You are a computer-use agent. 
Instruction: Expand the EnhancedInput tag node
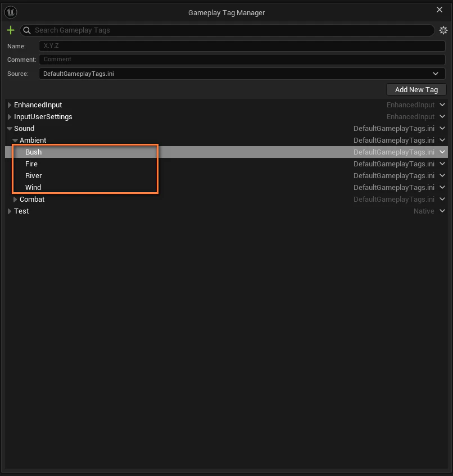pyautogui.click(x=10, y=105)
